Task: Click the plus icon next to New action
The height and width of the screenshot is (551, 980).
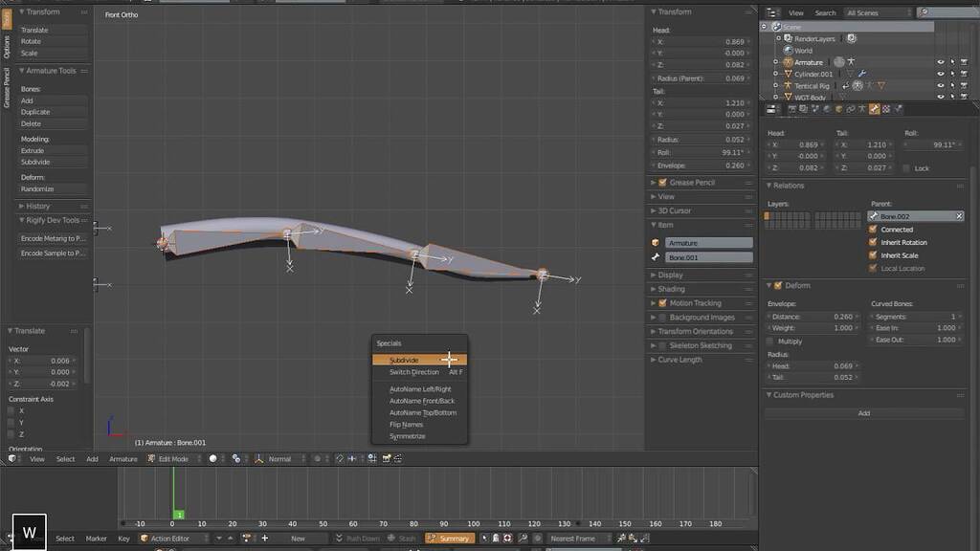Action: tap(265, 538)
